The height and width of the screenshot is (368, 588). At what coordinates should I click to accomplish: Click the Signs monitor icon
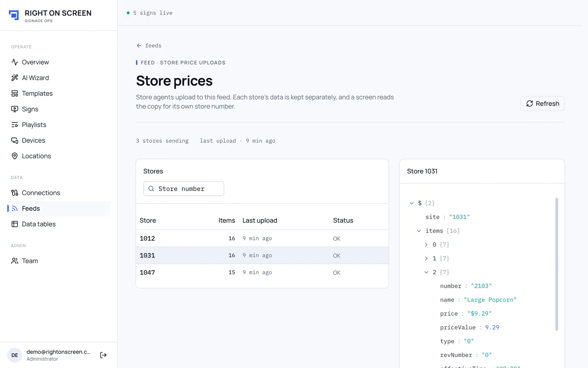pos(15,109)
